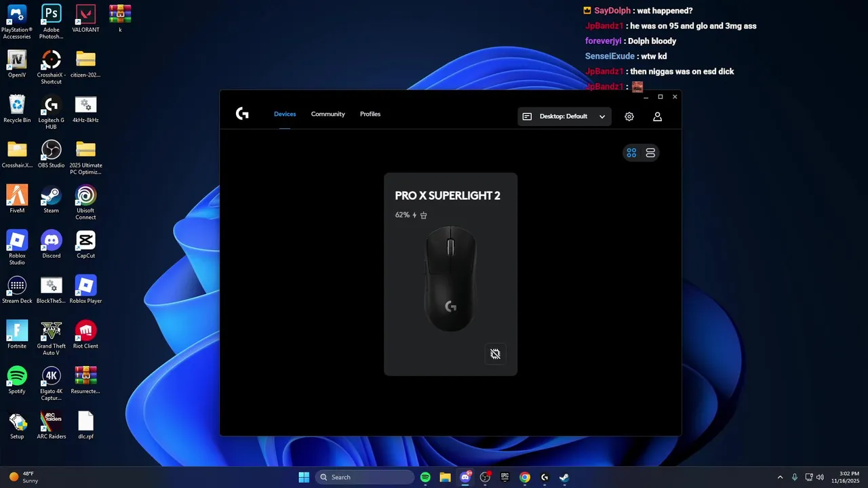Screen dimensions: 868x488
Task: Click the Logitech G logo in G HUB header
Action: pyautogui.click(x=242, y=114)
